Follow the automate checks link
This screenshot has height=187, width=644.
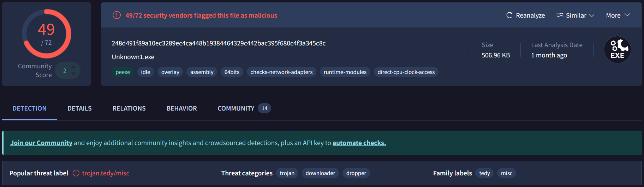point(359,143)
